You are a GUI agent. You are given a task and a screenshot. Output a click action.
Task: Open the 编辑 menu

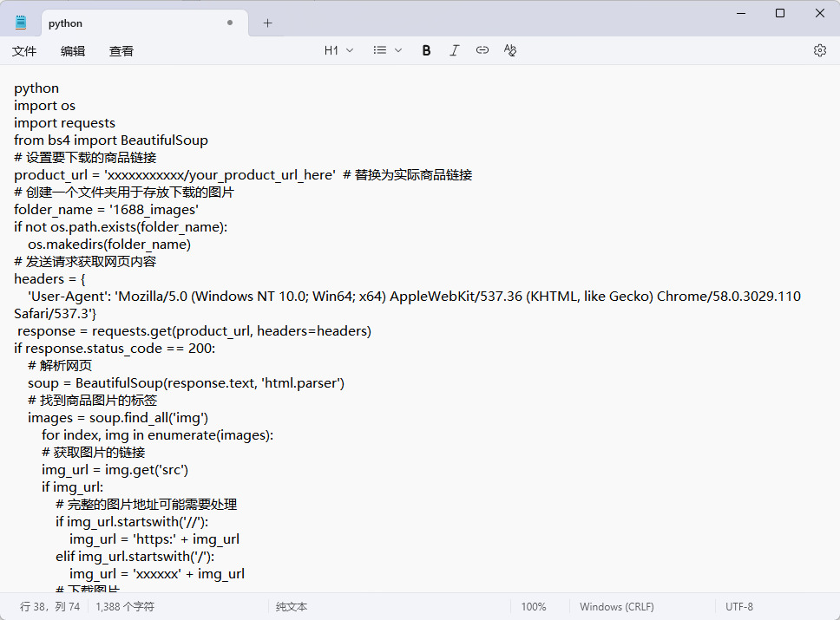tap(73, 51)
